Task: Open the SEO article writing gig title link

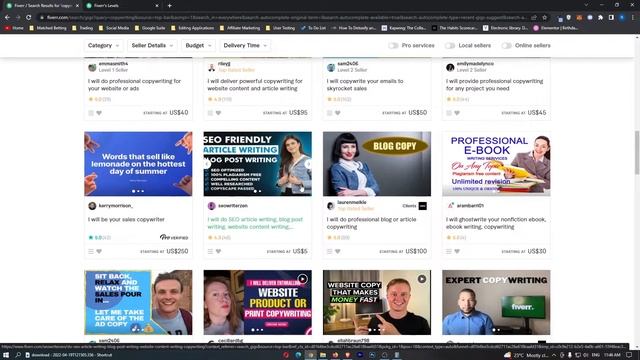Action: point(255,223)
